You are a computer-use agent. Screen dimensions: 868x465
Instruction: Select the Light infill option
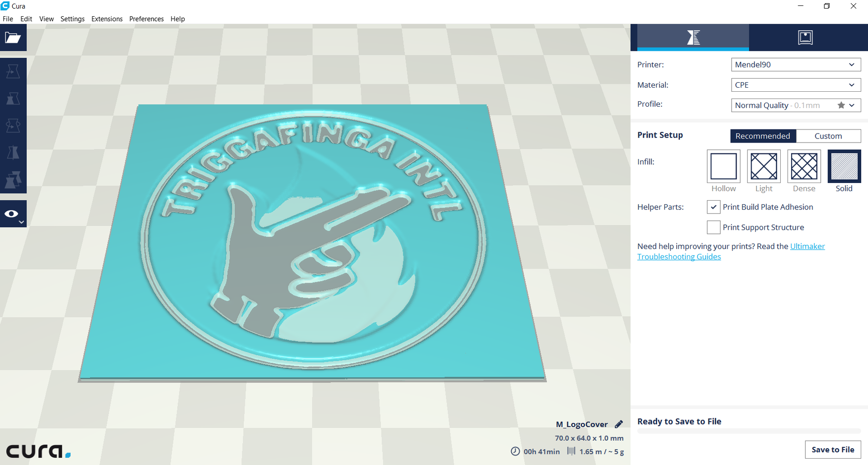coord(764,166)
